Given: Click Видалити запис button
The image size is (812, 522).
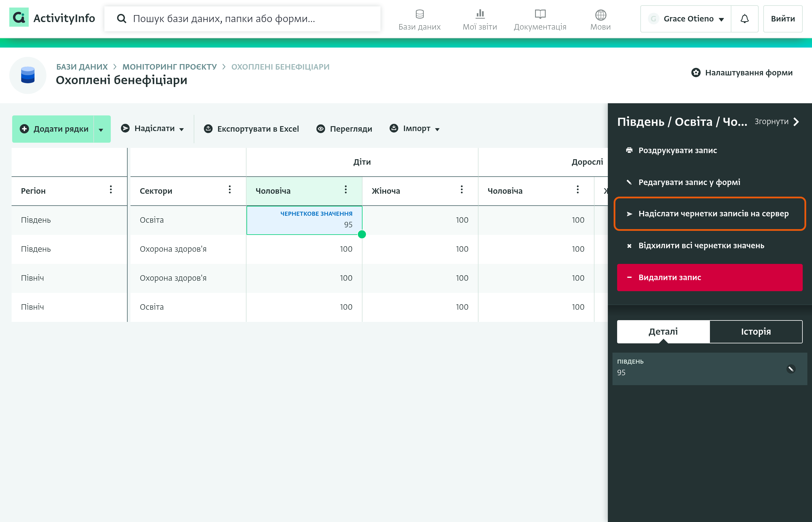Looking at the screenshot, I should (x=709, y=277).
